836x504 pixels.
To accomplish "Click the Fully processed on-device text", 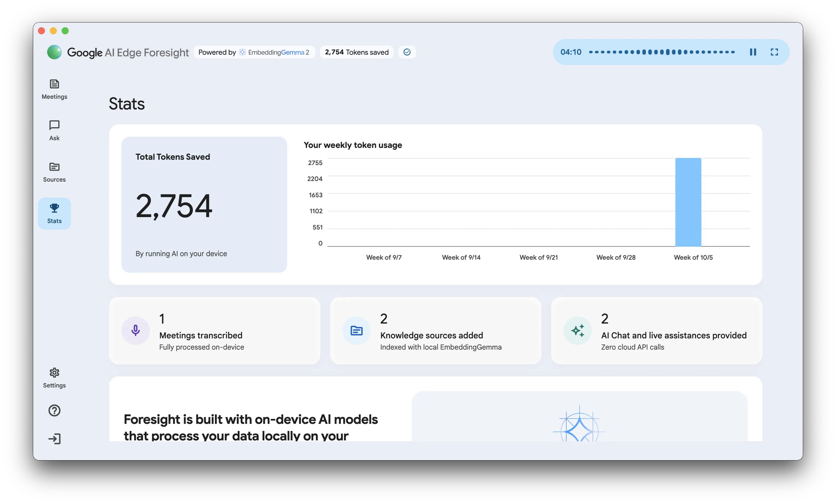I will [x=202, y=347].
